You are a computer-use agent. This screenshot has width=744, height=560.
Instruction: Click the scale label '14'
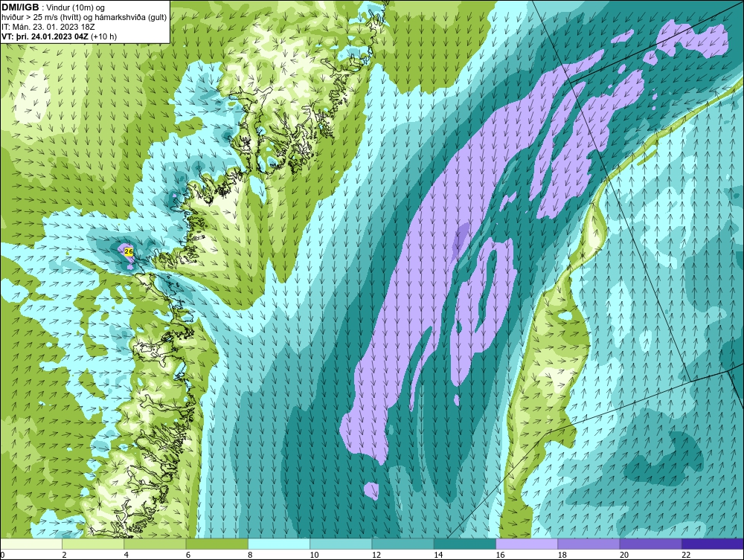click(438, 555)
